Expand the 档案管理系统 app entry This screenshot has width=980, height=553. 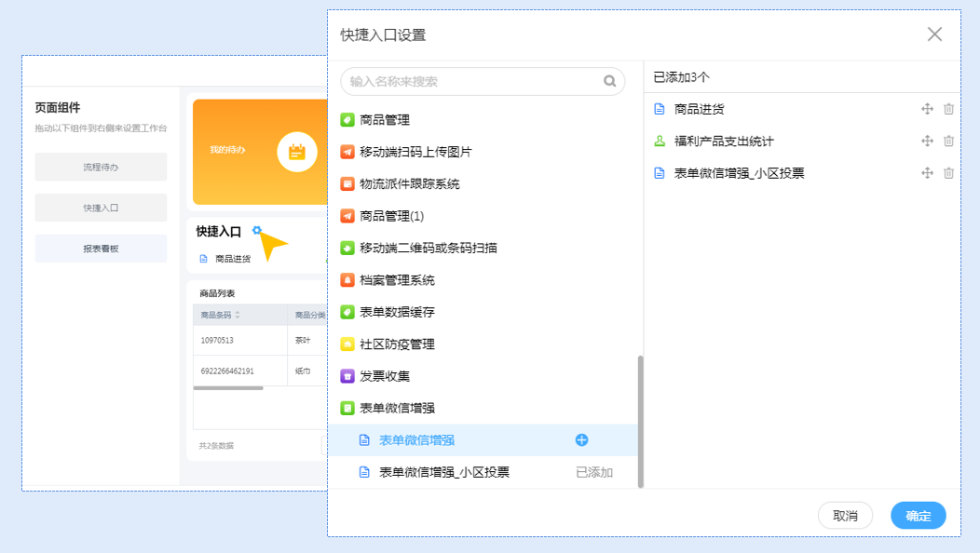(x=397, y=280)
